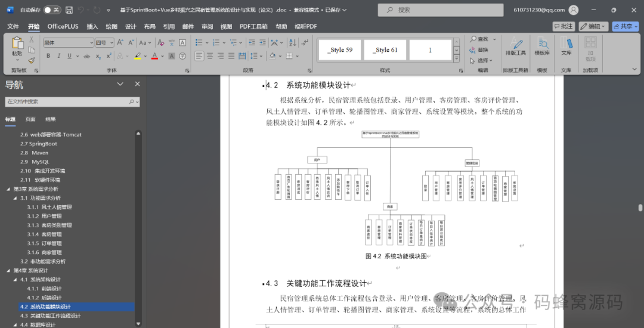Open the font name dropdown (黑体)

pos(91,42)
